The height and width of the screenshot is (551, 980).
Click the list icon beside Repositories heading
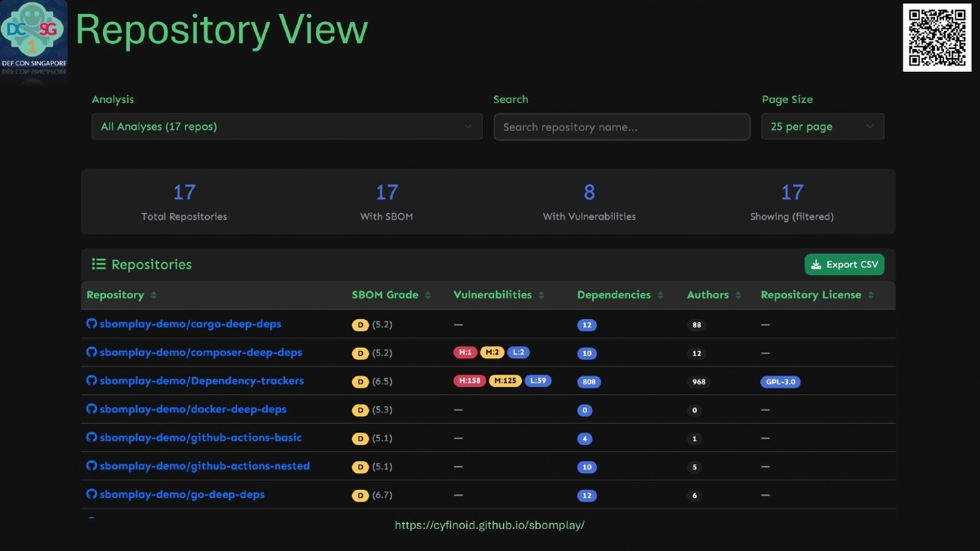[x=99, y=264]
